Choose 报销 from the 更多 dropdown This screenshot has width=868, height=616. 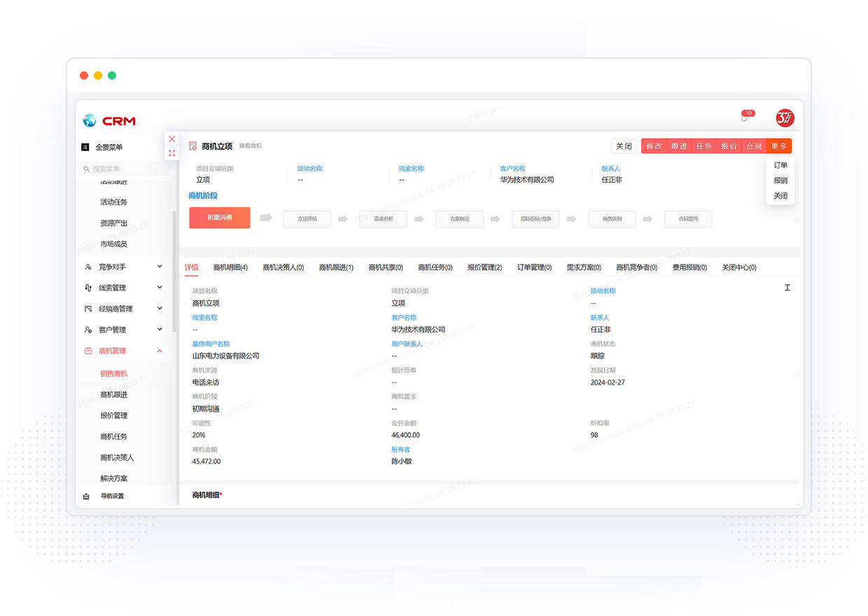(x=780, y=181)
